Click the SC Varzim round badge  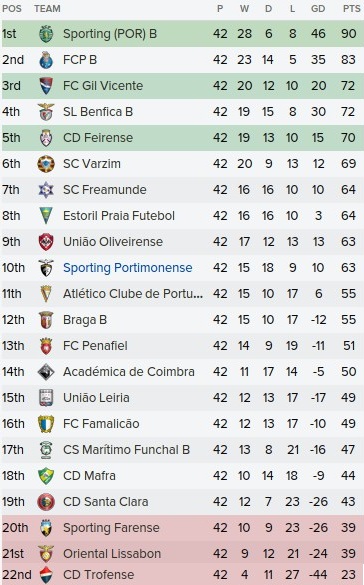[46, 164]
